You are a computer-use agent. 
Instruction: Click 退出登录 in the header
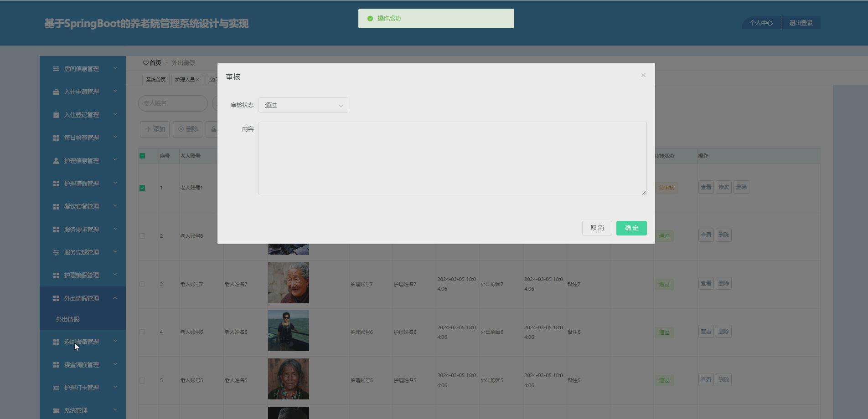click(801, 23)
